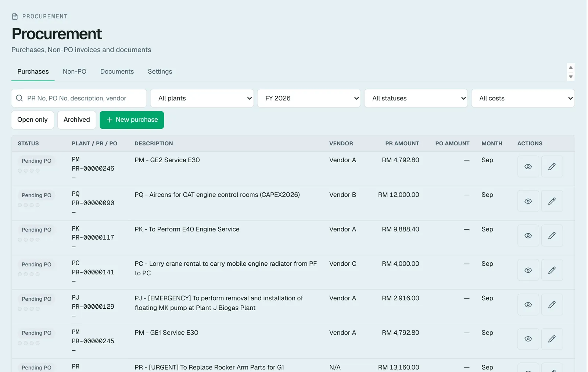This screenshot has width=588, height=372.
Task: View the PK E40 Engine Service purchase
Action: (528, 236)
